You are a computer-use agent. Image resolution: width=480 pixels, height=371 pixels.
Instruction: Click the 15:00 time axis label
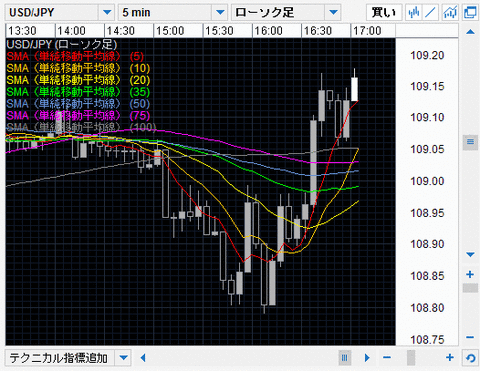[x=170, y=31]
